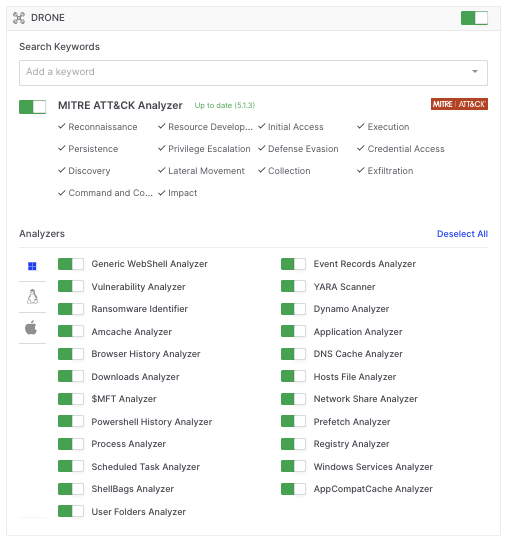Select the Apple macOS platform tab
The image size is (510, 547).
click(x=31, y=328)
